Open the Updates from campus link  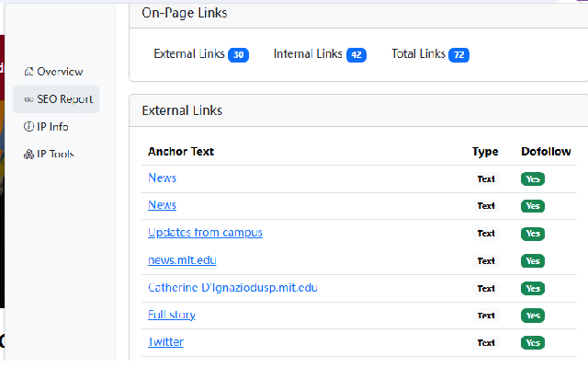(205, 233)
